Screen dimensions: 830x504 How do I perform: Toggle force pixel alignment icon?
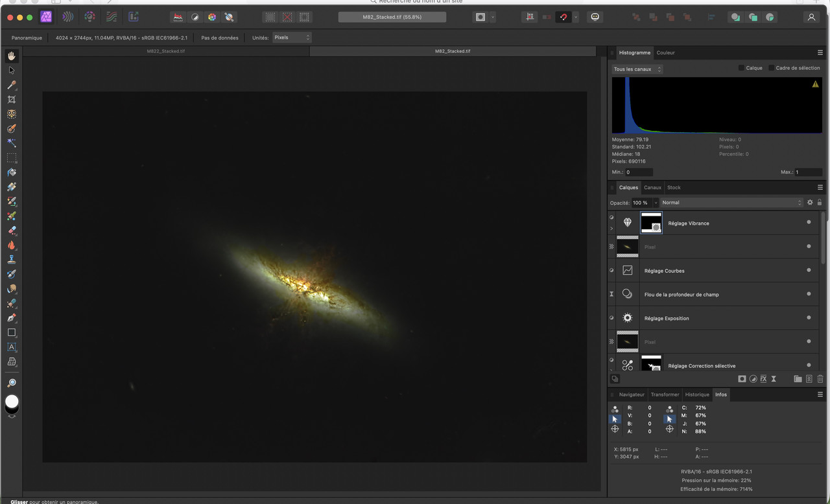[x=530, y=17]
